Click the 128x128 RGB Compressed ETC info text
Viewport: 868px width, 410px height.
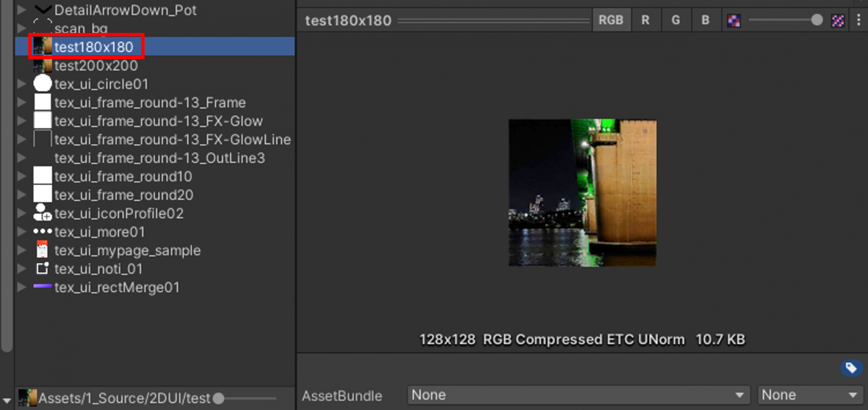pyautogui.click(x=582, y=339)
